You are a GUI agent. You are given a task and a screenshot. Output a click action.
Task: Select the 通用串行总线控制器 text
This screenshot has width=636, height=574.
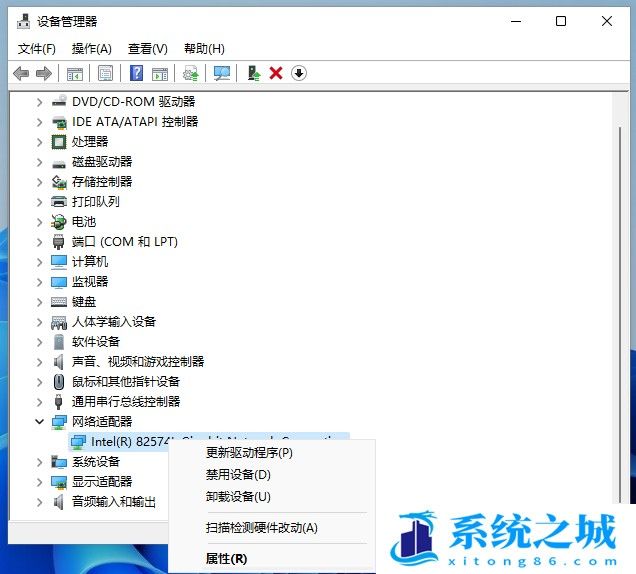click(x=126, y=402)
